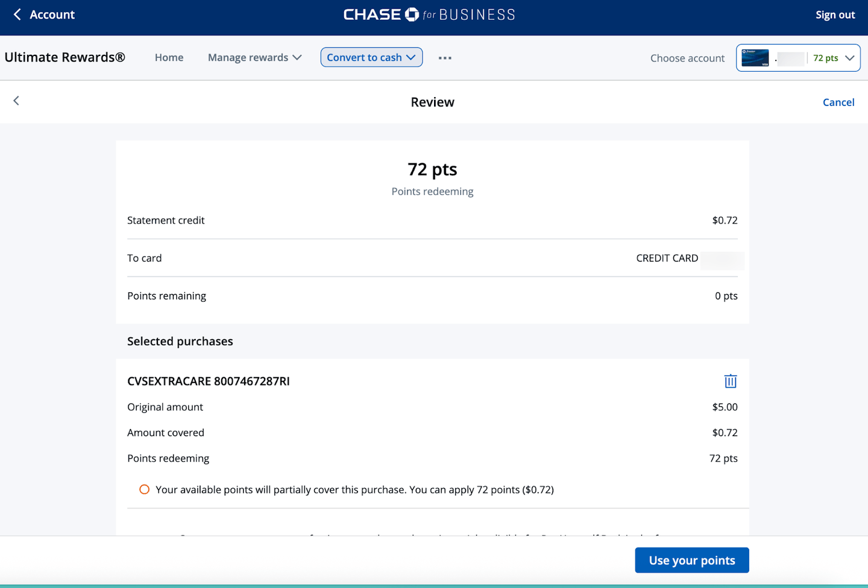Open the three-dot more options menu
The width and height of the screenshot is (868, 588).
click(x=445, y=58)
